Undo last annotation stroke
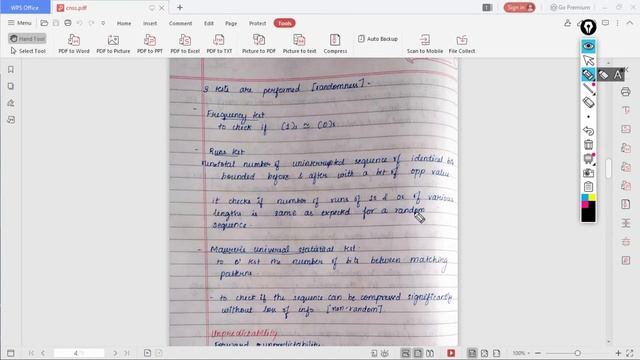Screen dimensions: 640x360 point(588,131)
